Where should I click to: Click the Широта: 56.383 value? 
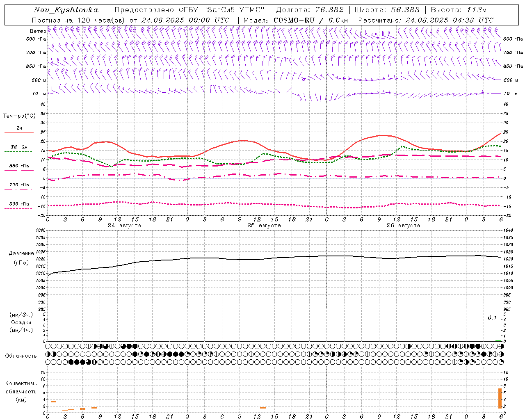pyautogui.click(x=387, y=10)
